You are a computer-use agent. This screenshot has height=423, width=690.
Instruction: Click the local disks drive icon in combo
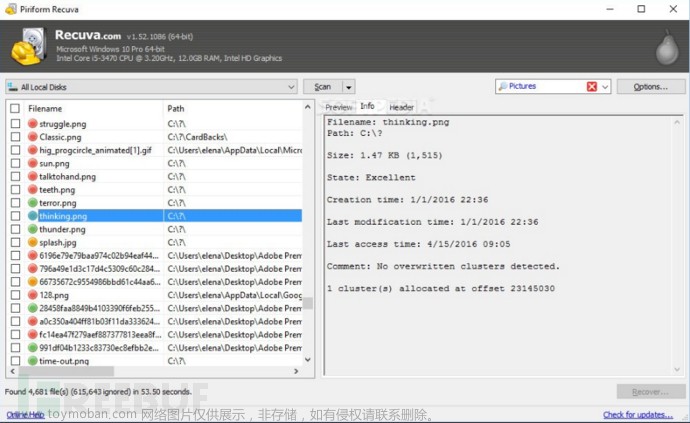[x=13, y=87]
